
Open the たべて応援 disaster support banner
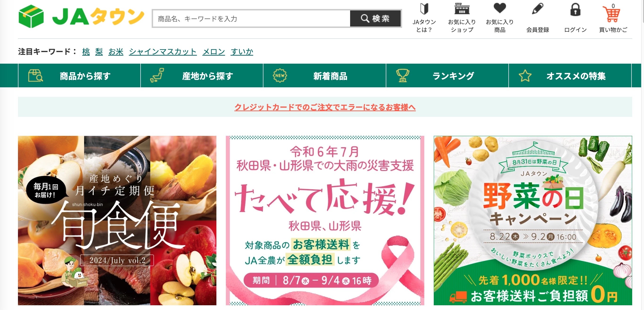[325, 220]
